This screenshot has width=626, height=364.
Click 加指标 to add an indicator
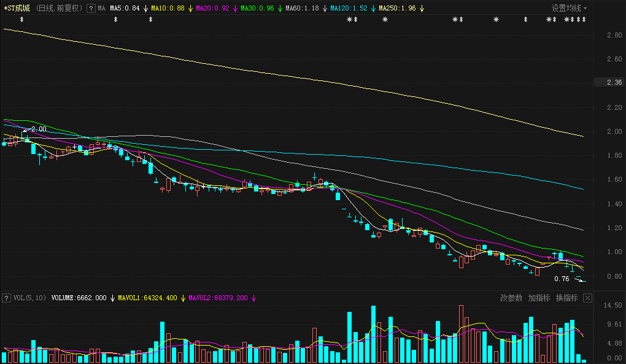[x=539, y=298]
